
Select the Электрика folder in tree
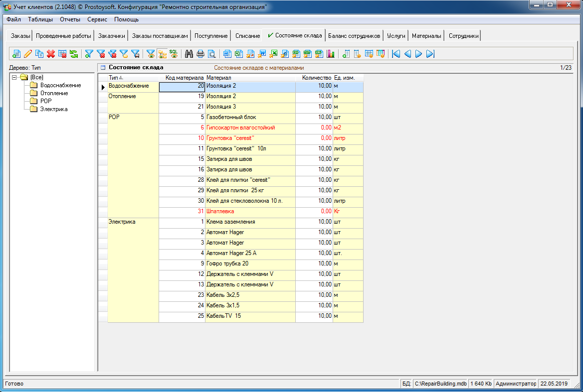click(54, 109)
